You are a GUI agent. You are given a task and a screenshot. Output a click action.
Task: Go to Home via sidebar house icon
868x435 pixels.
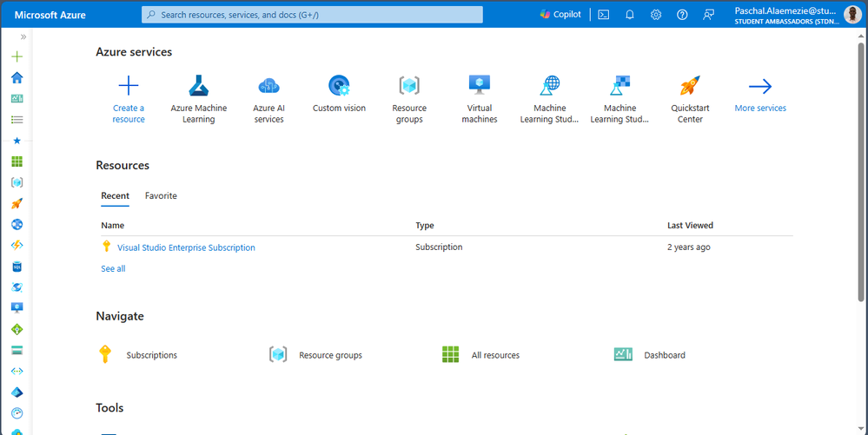coord(17,77)
